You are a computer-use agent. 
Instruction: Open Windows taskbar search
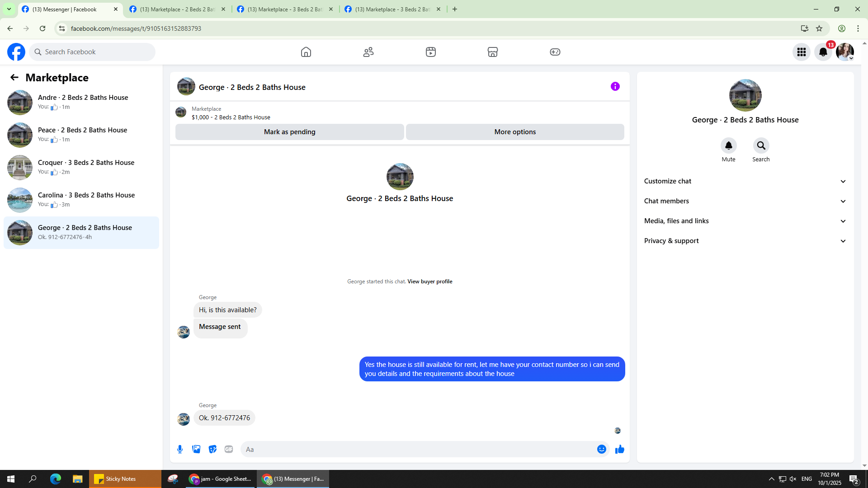click(33, 479)
